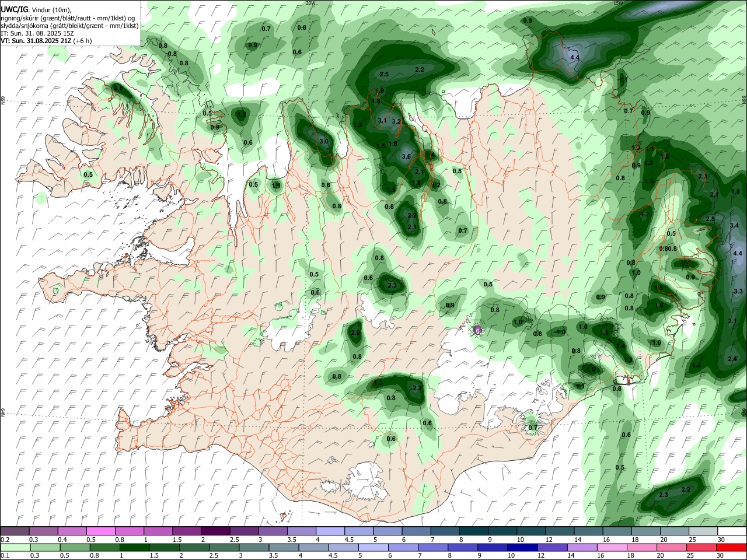The width and height of the screenshot is (747, 560).
Task: Click the 3.2 precipitation value
Action: coord(396,122)
